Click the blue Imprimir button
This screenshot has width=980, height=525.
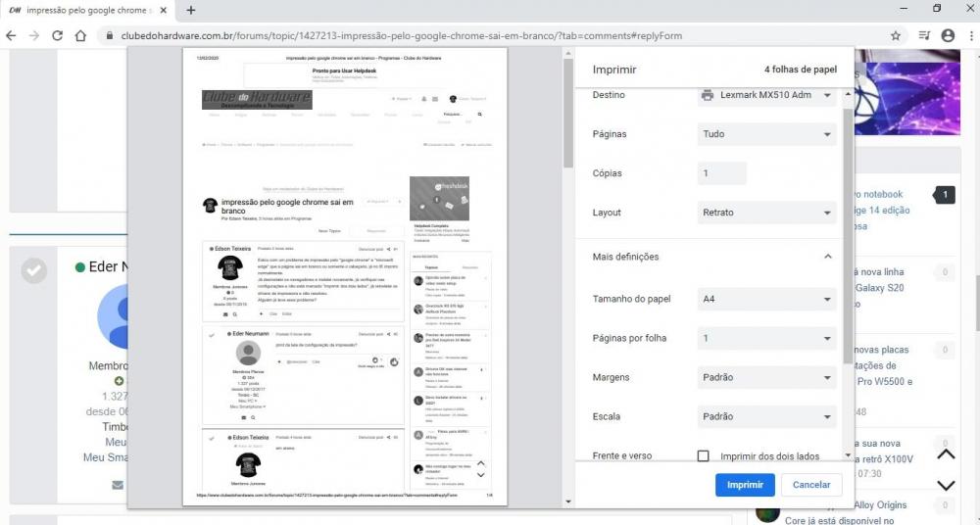coord(745,485)
